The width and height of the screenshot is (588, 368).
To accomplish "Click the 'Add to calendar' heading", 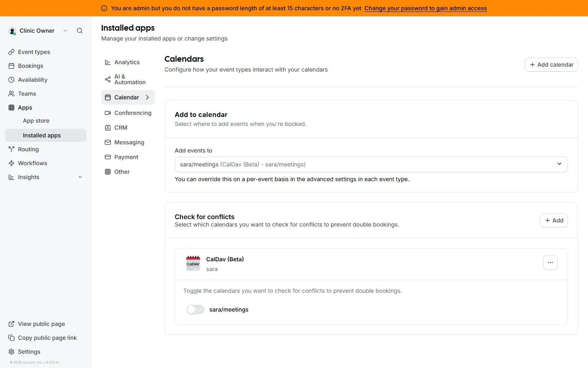I will tap(201, 115).
